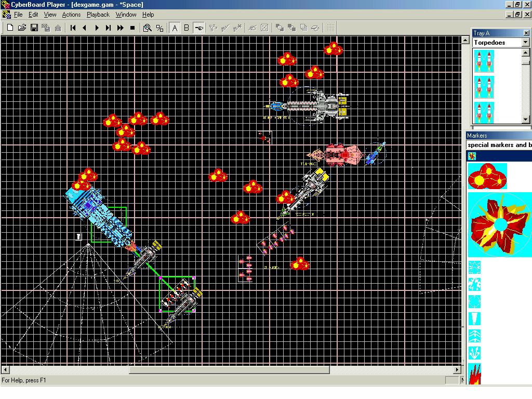Click the stacked pieces icon
The image size is (532, 399).
click(303, 28)
